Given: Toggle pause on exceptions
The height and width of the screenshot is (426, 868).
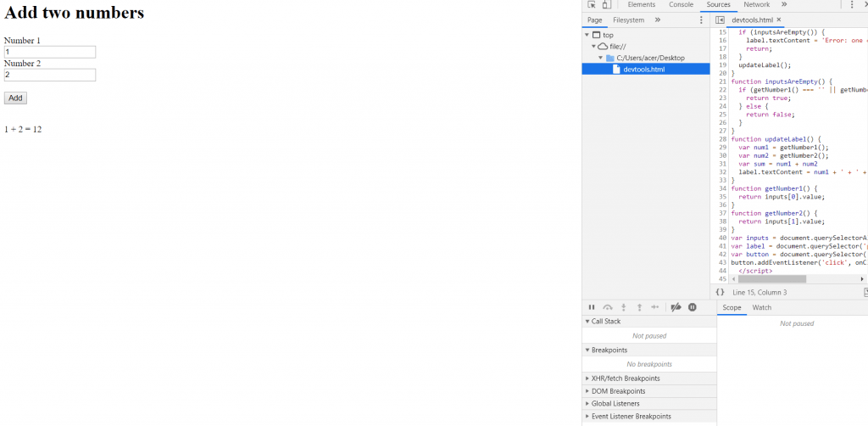Looking at the screenshot, I should (x=693, y=307).
